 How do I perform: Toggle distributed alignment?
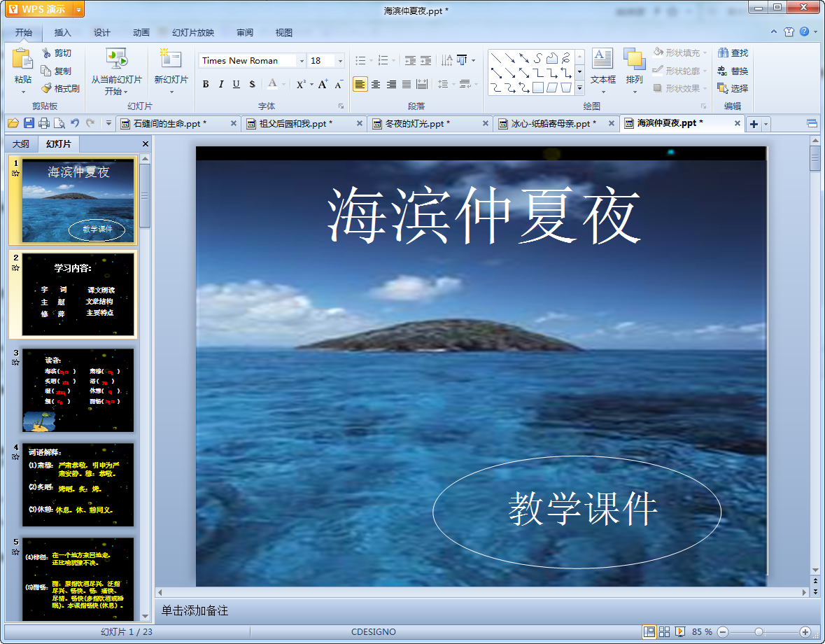pyautogui.click(x=422, y=84)
